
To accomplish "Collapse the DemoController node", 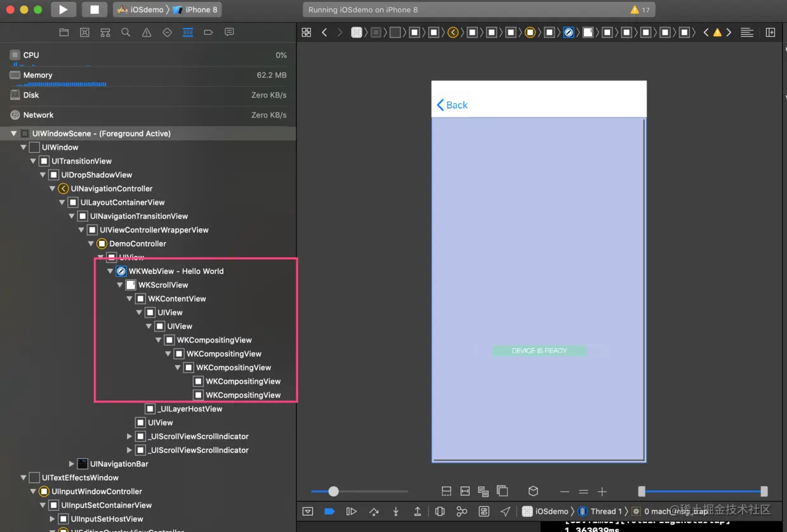I will click(91, 243).
